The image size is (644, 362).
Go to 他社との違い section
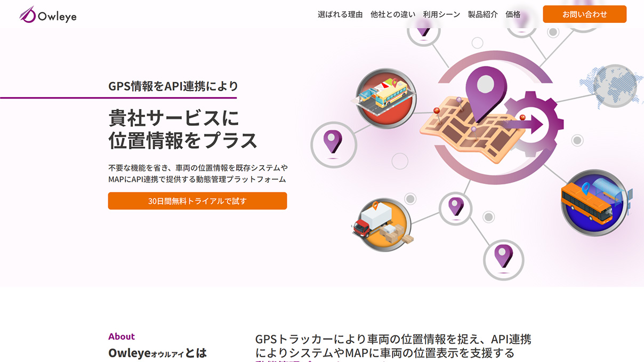(393, 14)
